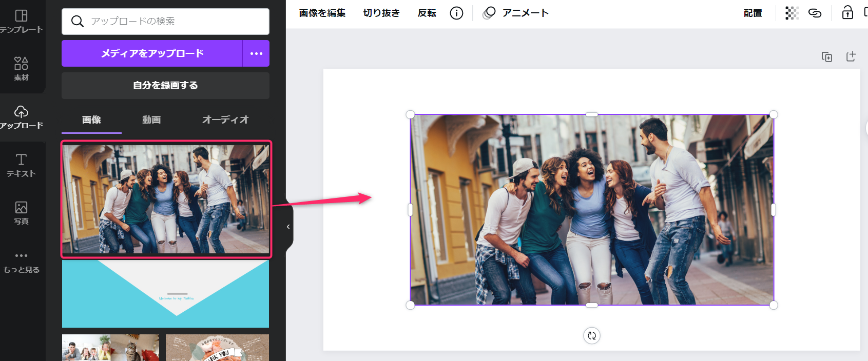
Task: Click the search magnifier icon
Action: click(x=77, y=21)
